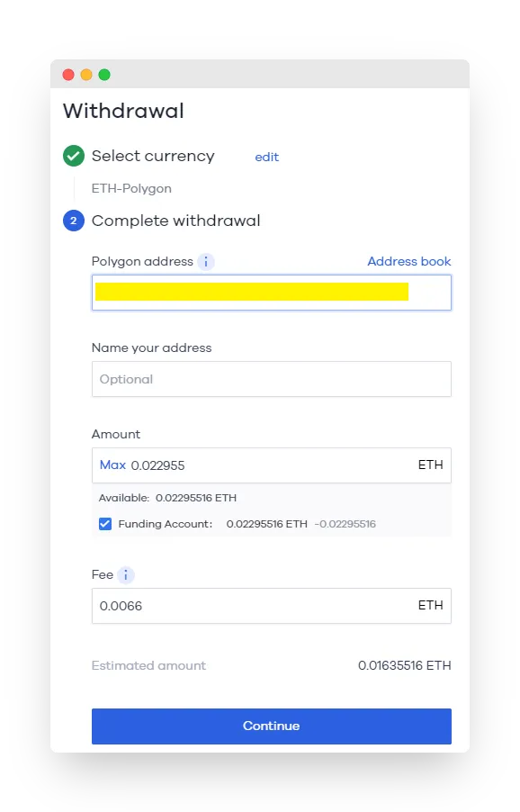
Task: Click the Name your address optional field
Action: (272, 379)
